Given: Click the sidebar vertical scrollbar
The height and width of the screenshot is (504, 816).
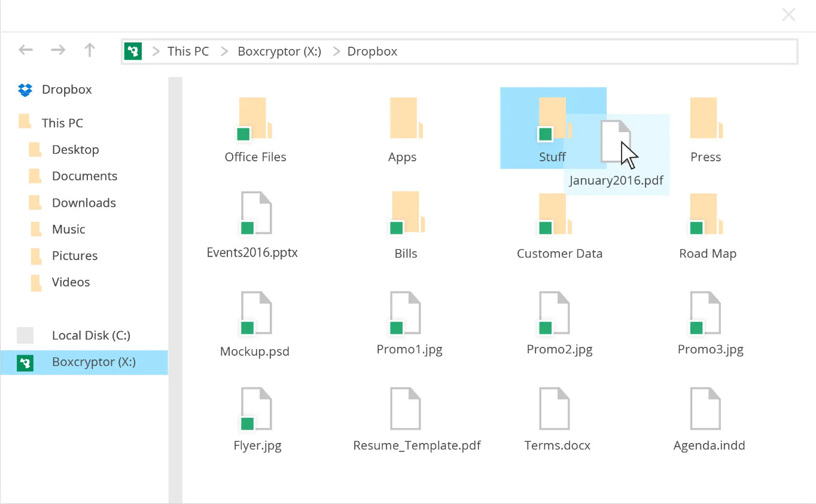Looking at the screenshot, I should (175, 290).
